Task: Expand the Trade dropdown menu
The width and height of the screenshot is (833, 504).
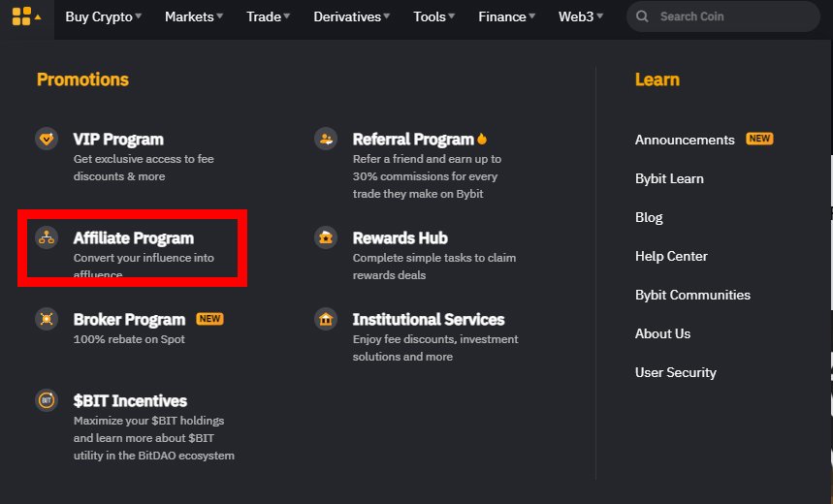Action: 268,16
